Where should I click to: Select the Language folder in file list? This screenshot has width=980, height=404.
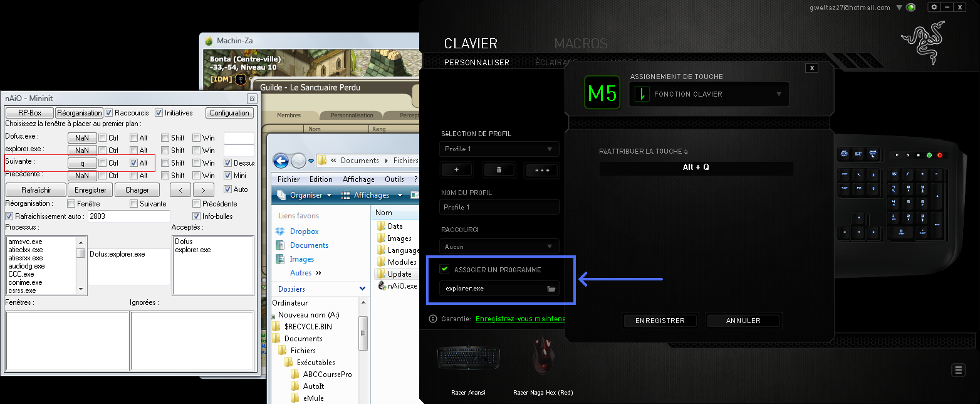coord(397,250)
